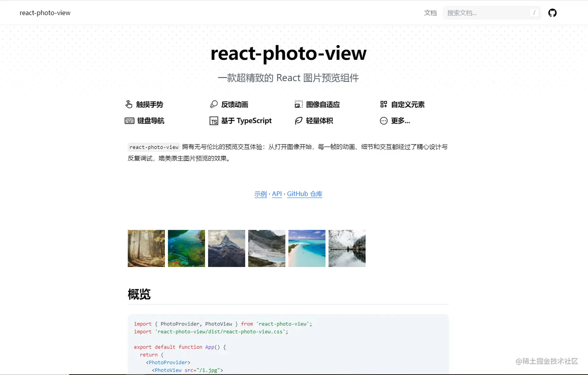This screenshot has height=375, width=588.
Task: Click the export default function App line
Action: pos(180,347)
